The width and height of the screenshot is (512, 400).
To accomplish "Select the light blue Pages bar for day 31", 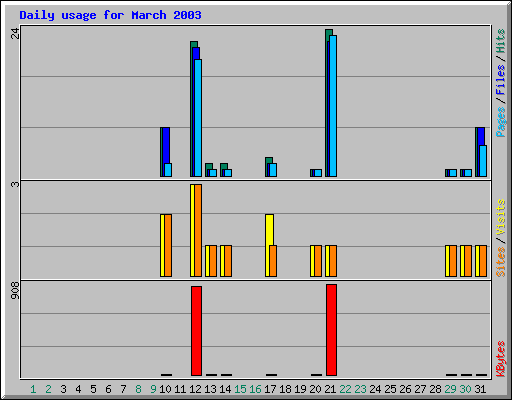I will pos(483,161).
